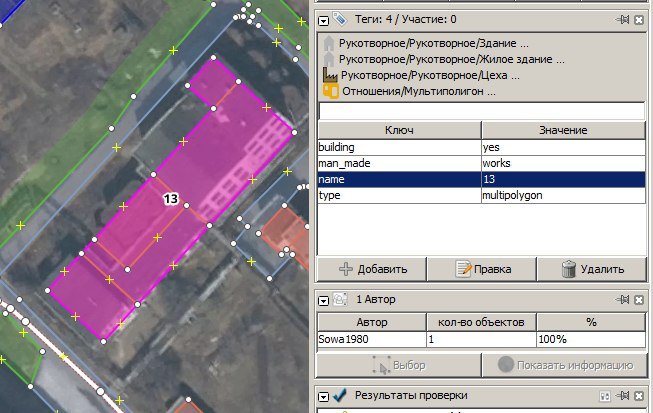653x413 pixels.
Task: Select the value 13 in tags table
Action: pyautogui.click(x=563, y=179)
